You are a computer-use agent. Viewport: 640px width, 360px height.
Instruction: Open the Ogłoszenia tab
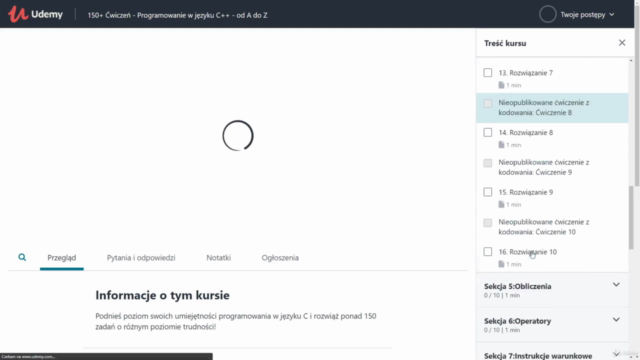(x=280, y=258)
